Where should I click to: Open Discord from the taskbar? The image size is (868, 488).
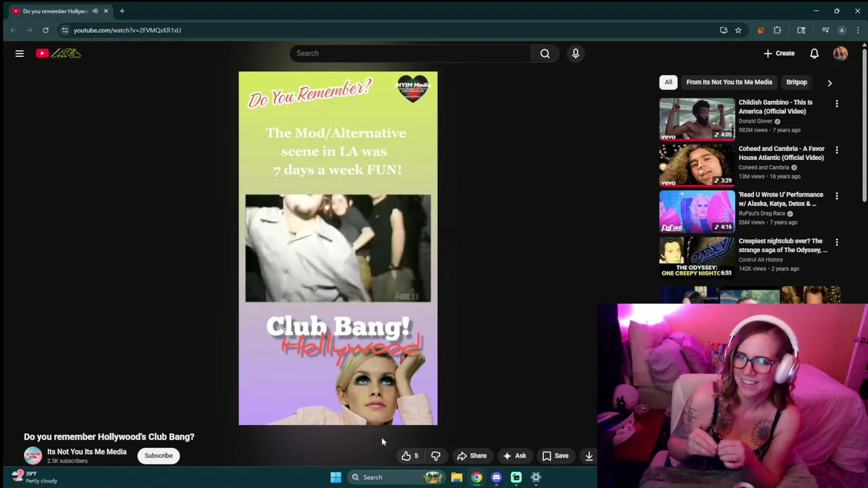click(496, 477)
